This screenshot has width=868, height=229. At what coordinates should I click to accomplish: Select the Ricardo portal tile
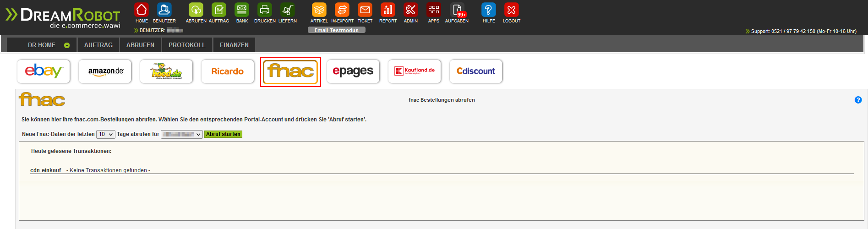click(x=228, y=71)
